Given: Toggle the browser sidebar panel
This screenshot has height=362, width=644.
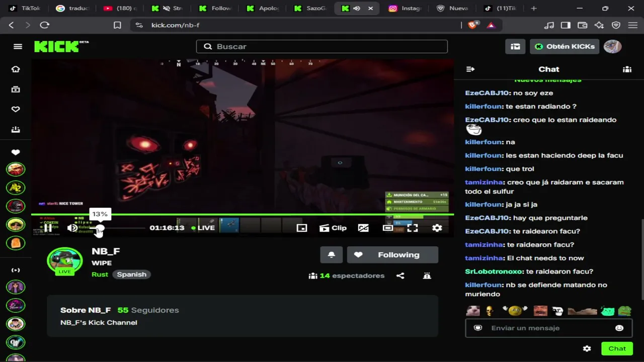Looking at the screenshot, I should point(566,25).
